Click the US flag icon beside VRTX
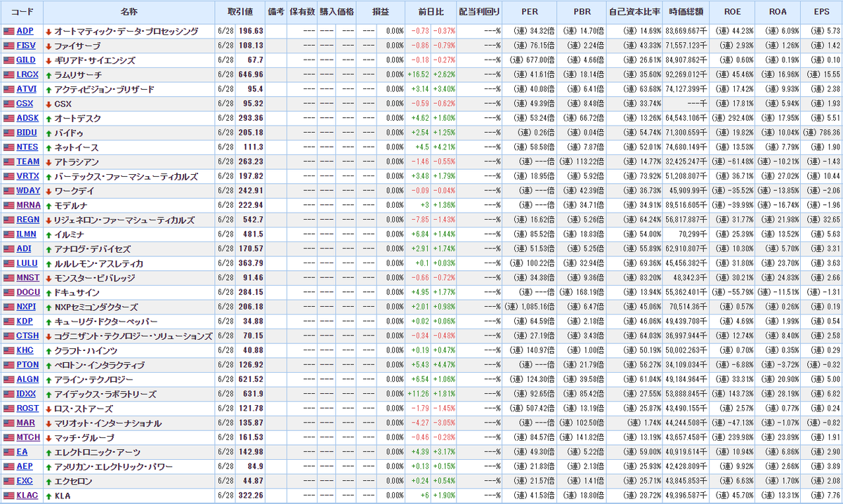Screen dimensions: 843x504 tap(8, 176)
